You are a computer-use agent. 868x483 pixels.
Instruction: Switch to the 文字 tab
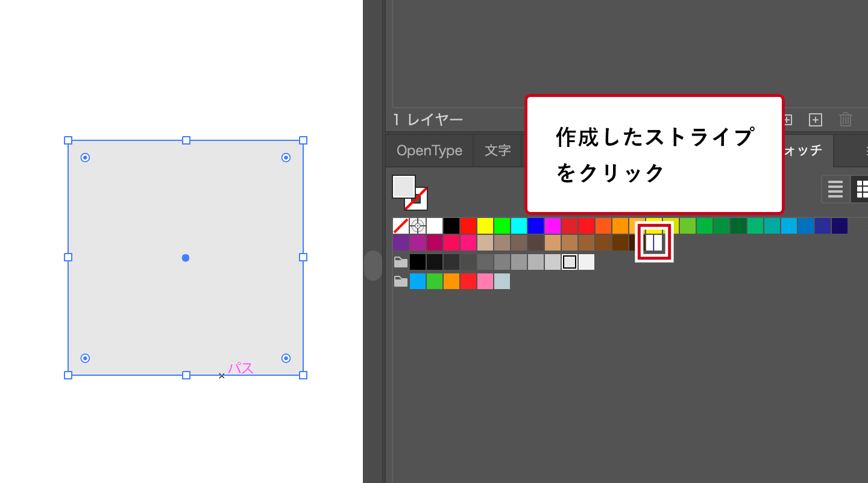498,151
